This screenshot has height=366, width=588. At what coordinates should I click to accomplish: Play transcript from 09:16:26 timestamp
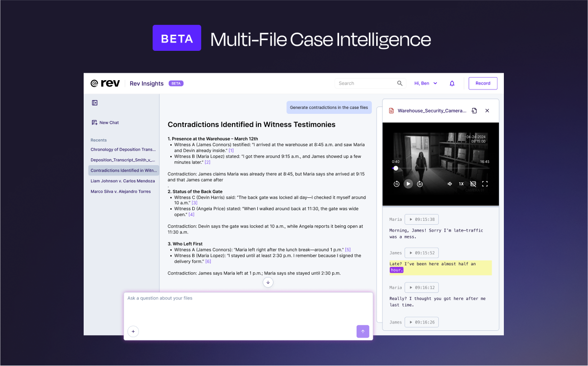tap(422, 322)
